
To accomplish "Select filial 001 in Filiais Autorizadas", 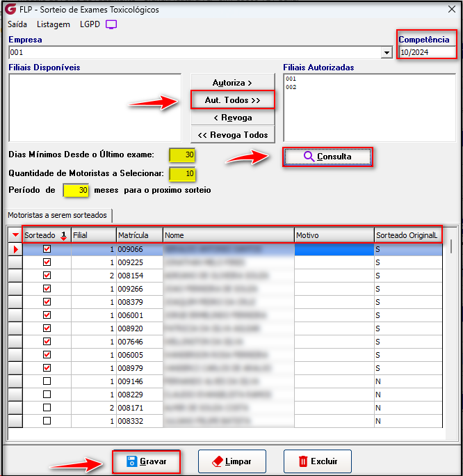I will (x=291, y=79).
